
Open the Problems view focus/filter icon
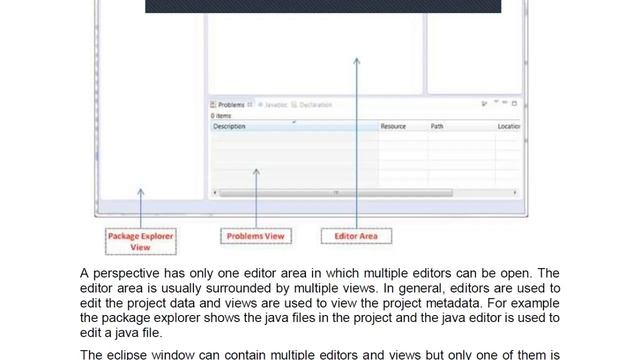(x=484, y=104)
